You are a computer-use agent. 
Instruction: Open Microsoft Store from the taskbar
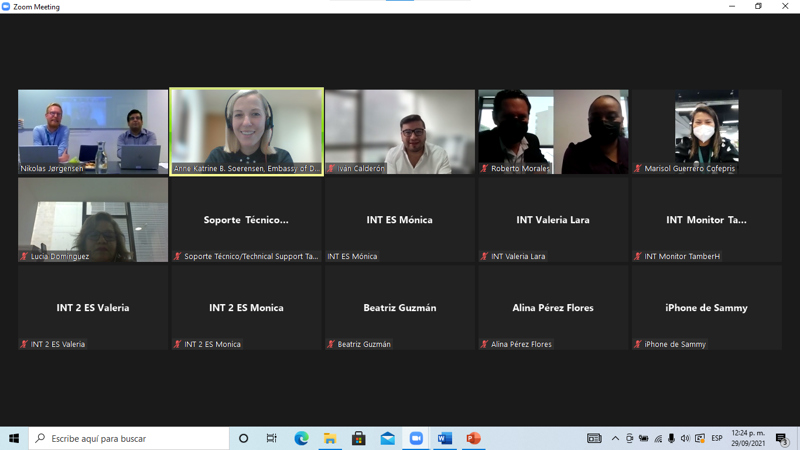[x=358, y=438]
